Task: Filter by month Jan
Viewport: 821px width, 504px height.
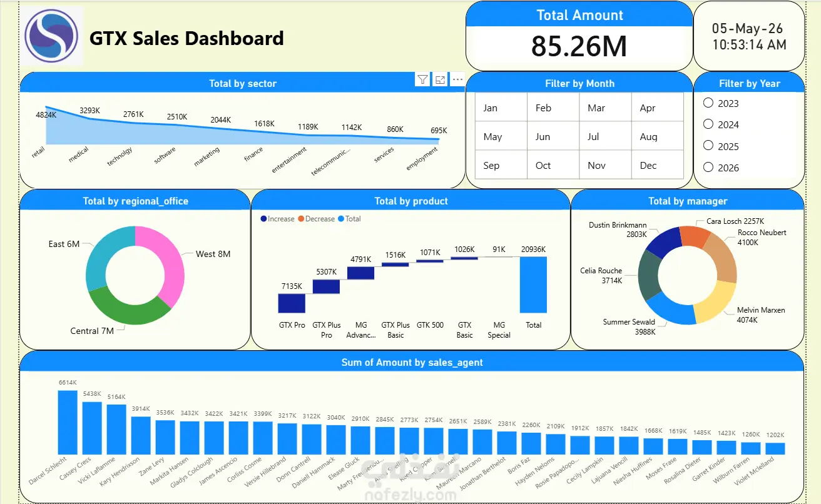Action: click(x=501, y=108)
